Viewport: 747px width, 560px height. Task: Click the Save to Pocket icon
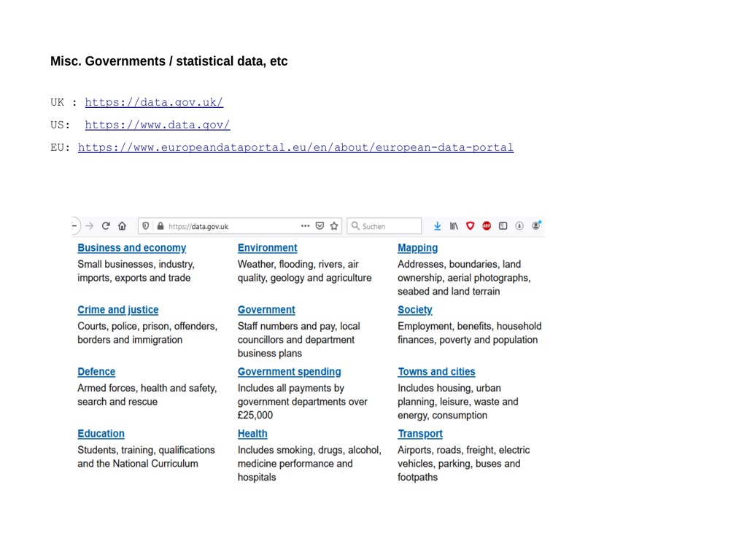pos(320,226)
